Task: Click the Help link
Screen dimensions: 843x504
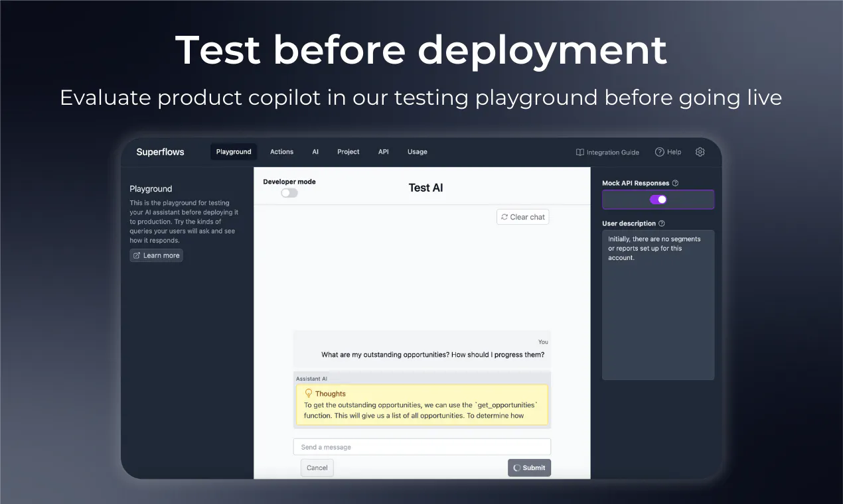Action: [668, 152]
